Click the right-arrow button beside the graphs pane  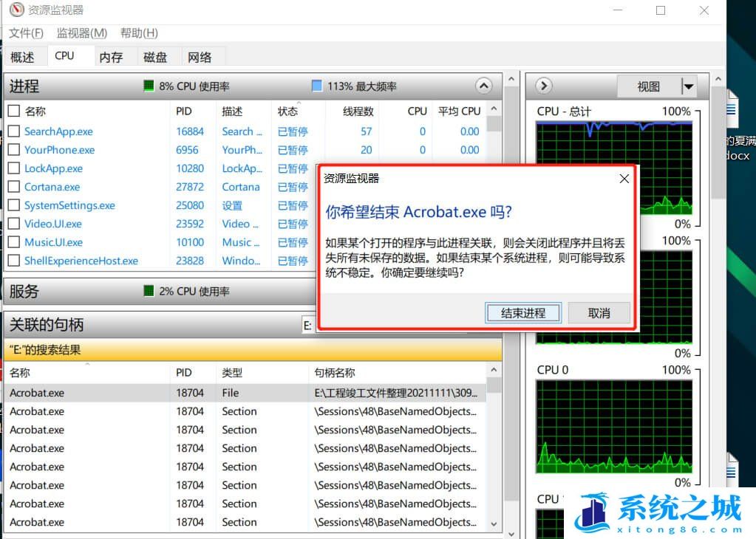coord(544,86)
